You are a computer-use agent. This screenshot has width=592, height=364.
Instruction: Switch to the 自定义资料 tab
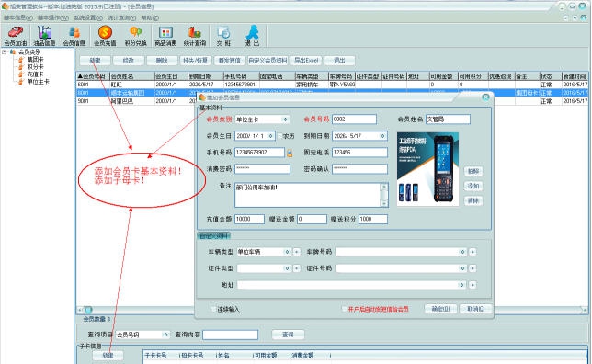213,236
